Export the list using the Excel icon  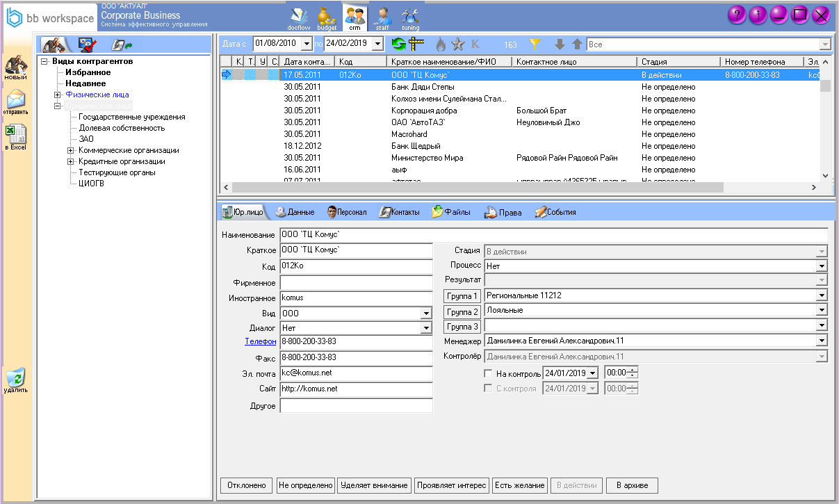click(15, 136)
